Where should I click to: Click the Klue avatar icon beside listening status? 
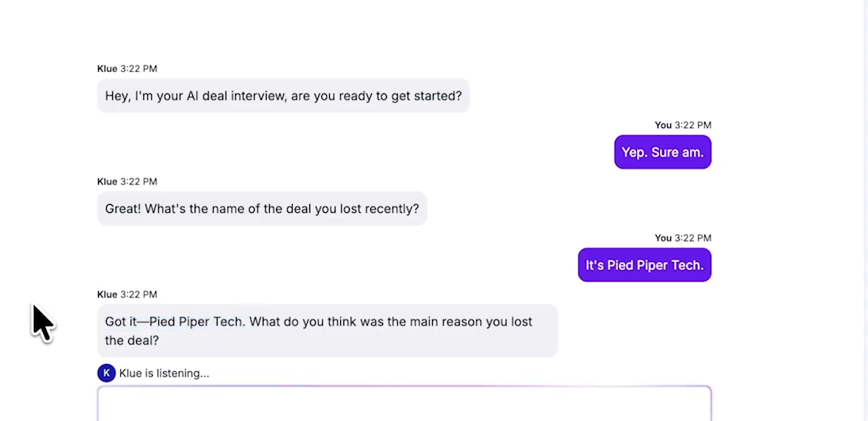pyautogui.click(x=106, y=373)
